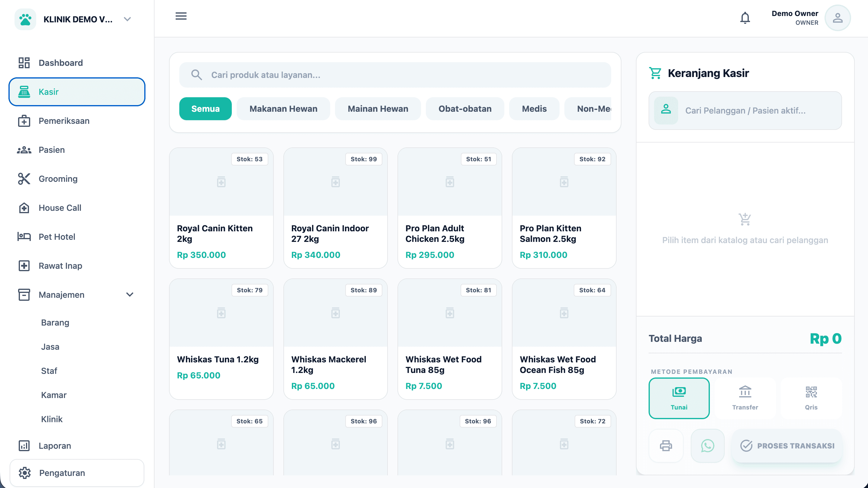868x488 pixels.
Task: Open the Klinik submenu item
Action: 52,419
